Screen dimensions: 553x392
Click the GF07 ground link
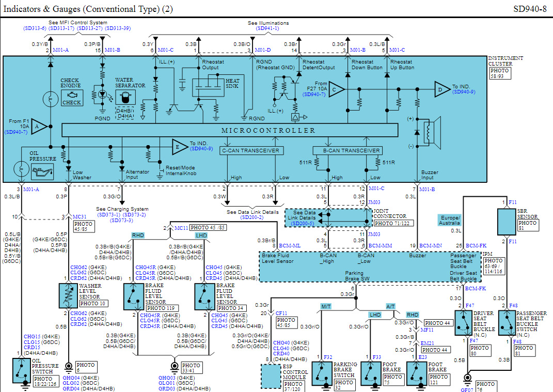click(467, 390)
